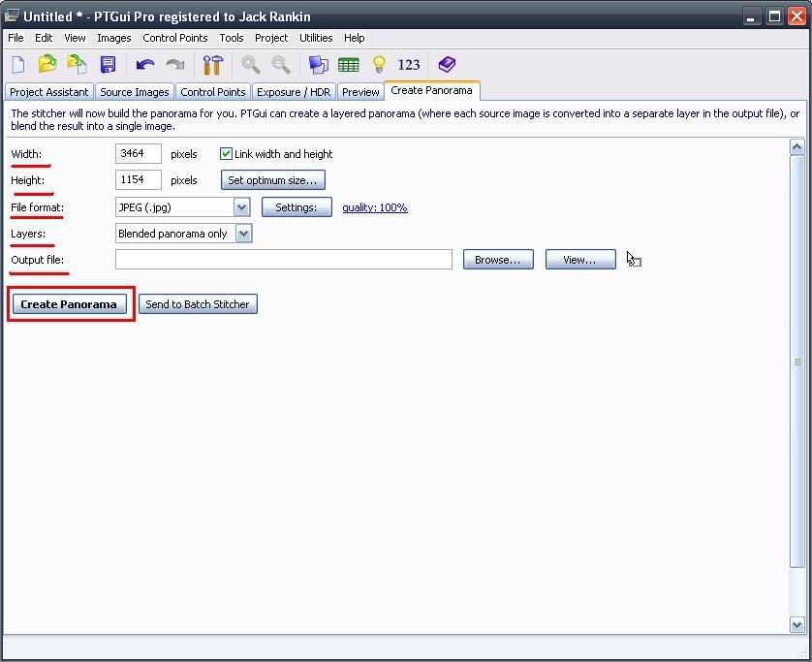Open the Images menu
The height and width of the screenshot is (662, 812).
click(114, 38)
